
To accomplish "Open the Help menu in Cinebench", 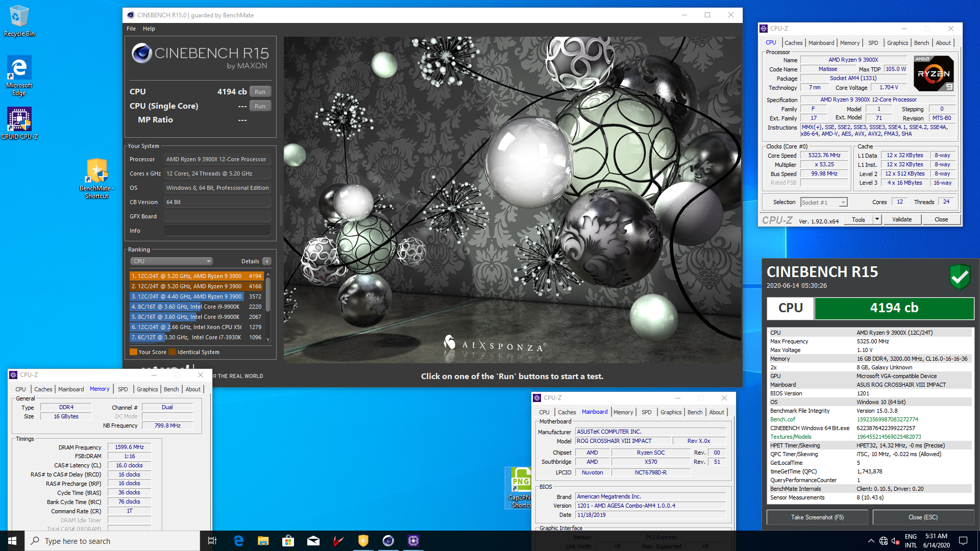I will 149,29.
